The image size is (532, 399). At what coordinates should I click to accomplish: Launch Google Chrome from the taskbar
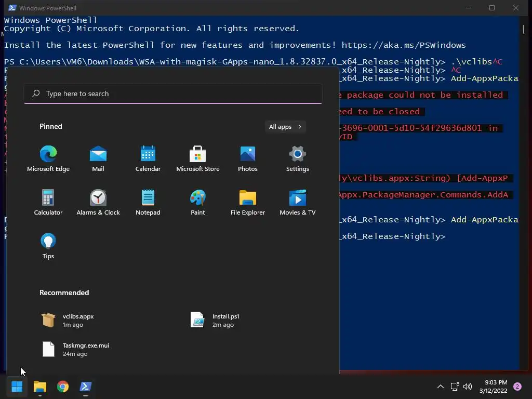coord(63,387)
